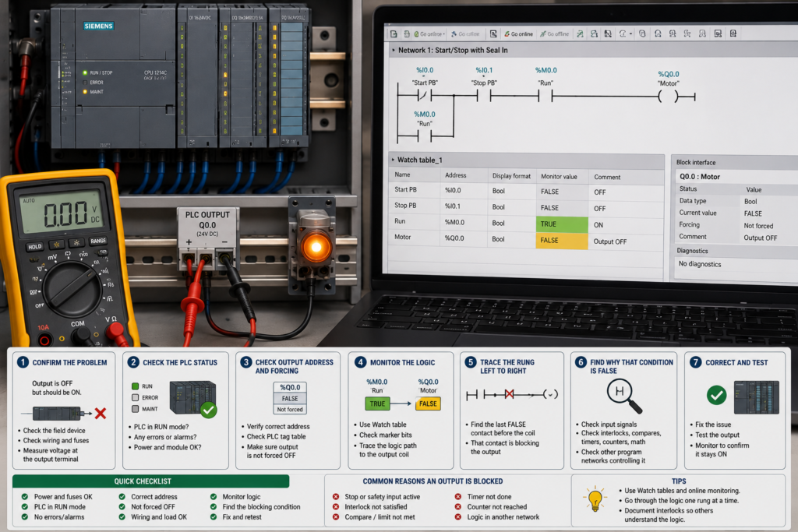Click the green arrow icon right of Go offline

(580, 34)
